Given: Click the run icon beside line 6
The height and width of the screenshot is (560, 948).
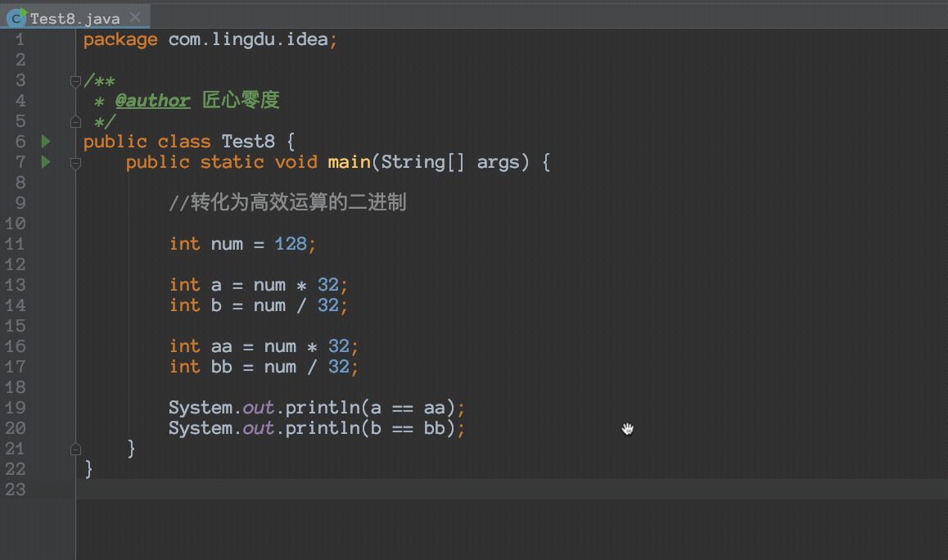Looking at the screenshot, I should tap(45, 141).
